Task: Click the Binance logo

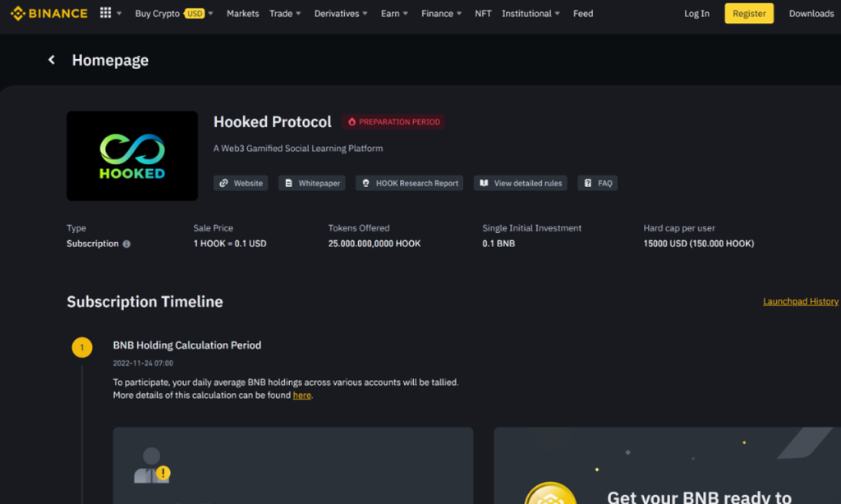Action: 48,13
